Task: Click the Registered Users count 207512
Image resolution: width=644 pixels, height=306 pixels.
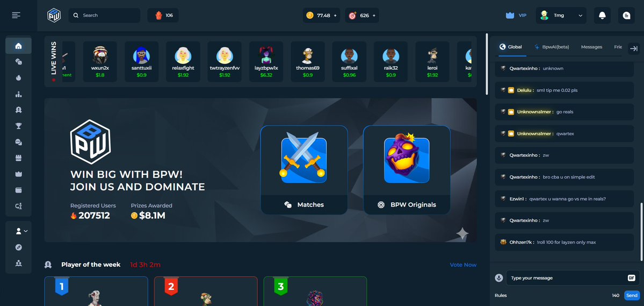Action: (94, 216)
